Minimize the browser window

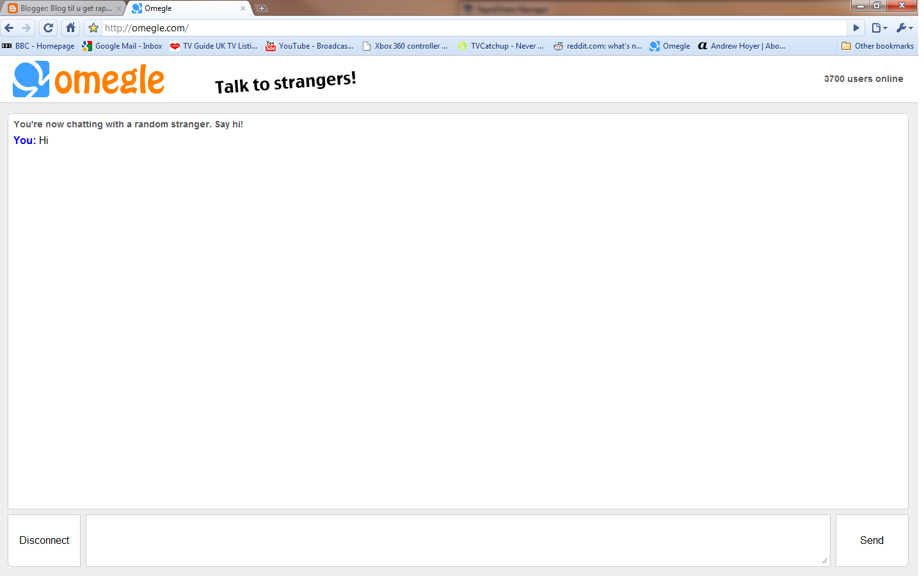(861, 6)
